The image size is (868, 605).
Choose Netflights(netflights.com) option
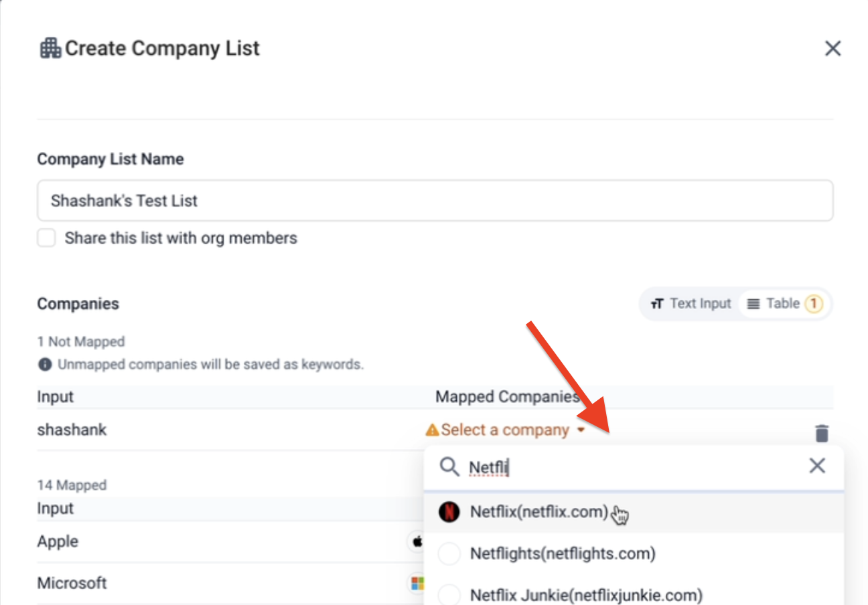562,554
